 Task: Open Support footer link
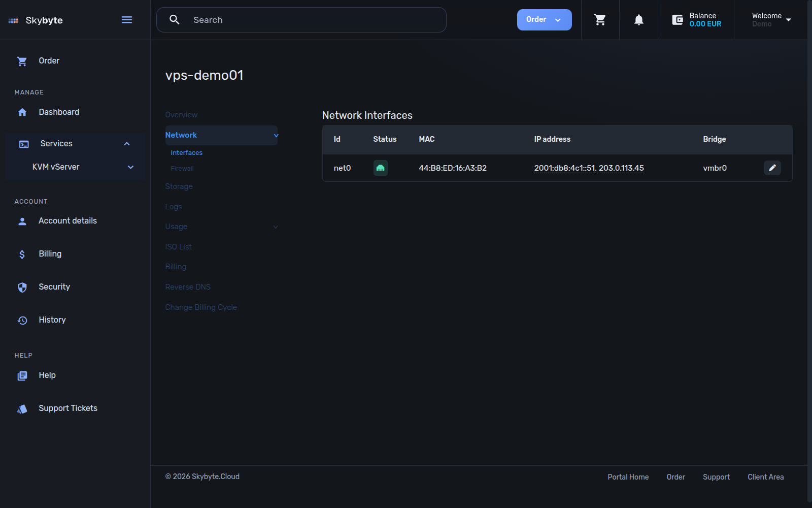[x=716, y=477]
